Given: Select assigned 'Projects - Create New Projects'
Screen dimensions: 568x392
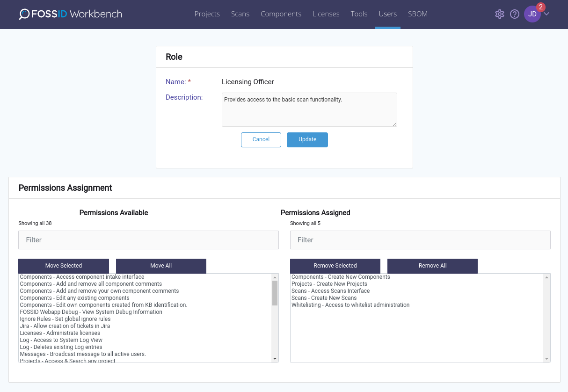Looking at the screenshot, I should pyautogui.click(x=417, y=284).
